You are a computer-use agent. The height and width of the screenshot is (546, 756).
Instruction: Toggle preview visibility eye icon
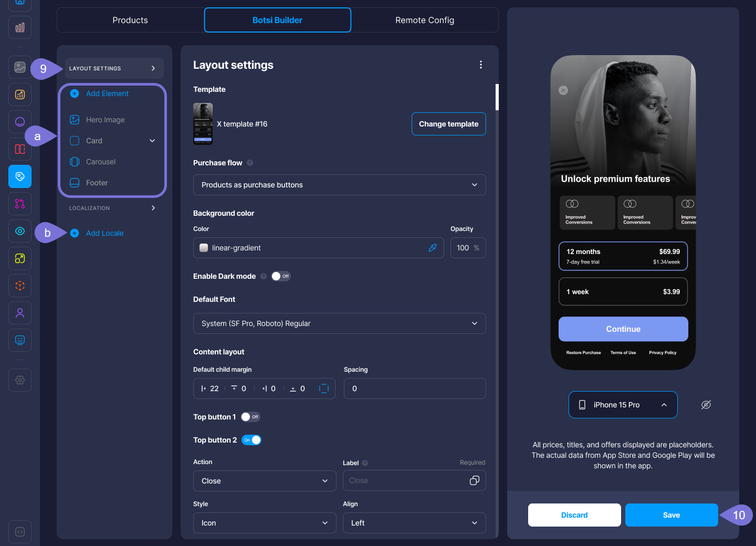pyautogui.click(x=706, y=405)
